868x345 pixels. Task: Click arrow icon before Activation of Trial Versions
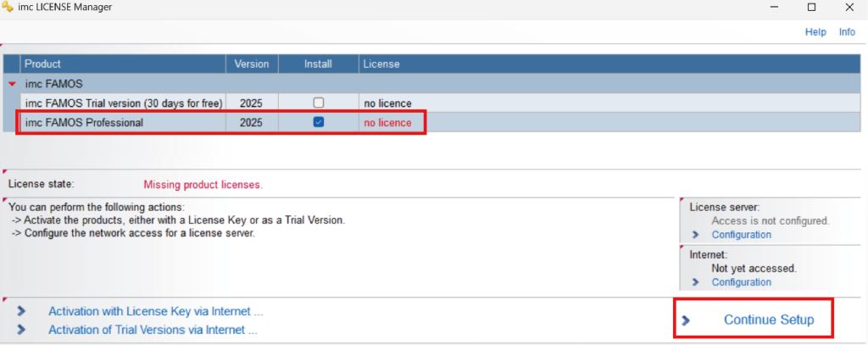click(21, 330)
